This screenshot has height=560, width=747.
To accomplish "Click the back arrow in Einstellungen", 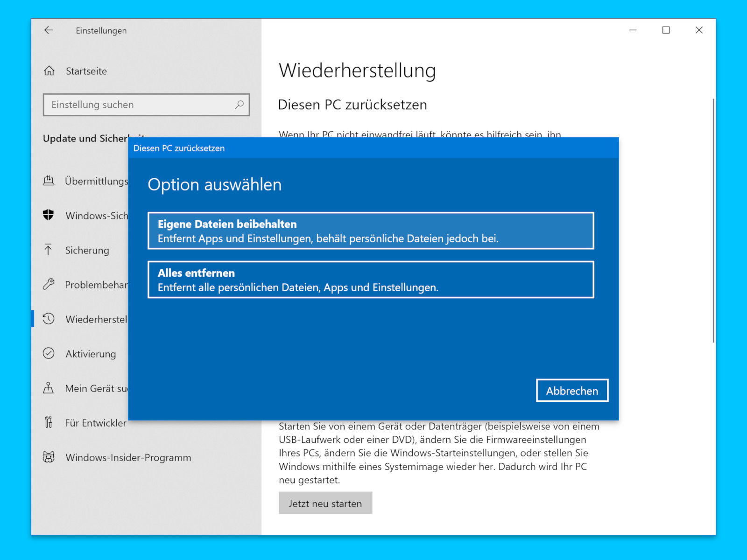I will pos(49,30).
